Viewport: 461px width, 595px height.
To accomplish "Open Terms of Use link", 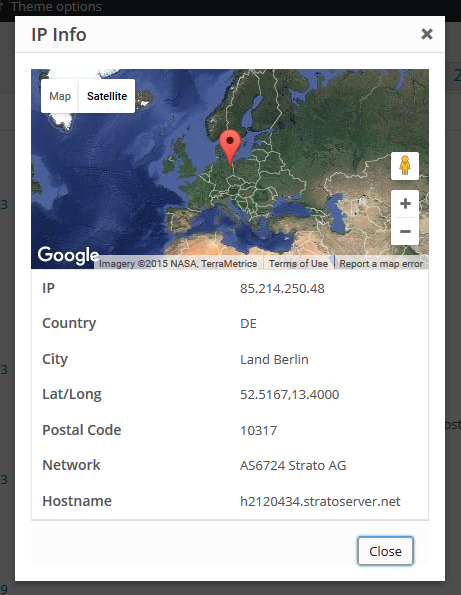I will (298, 263).
